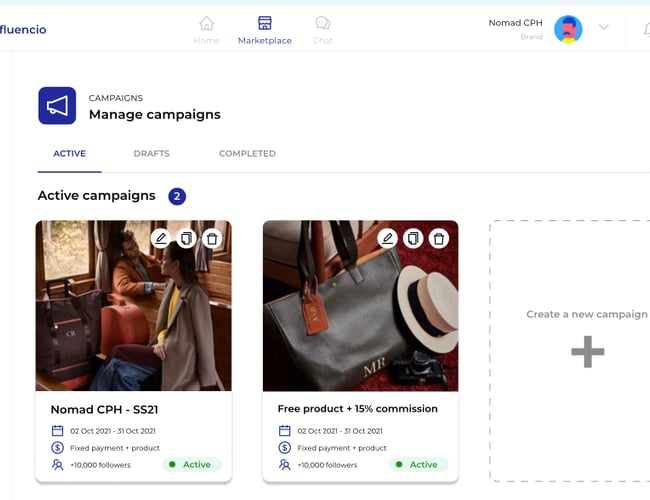Edit the Nomad CPH - SS21 campaign
650x500 pixels.
click(x=161, y=238)
